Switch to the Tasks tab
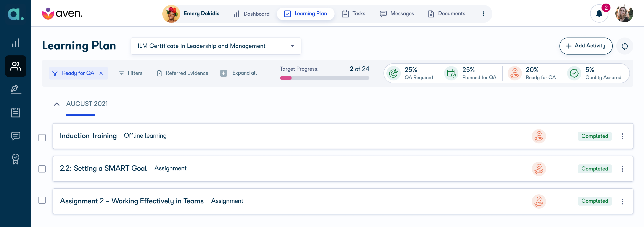Image resolution: width=644 pixels, height=227 pixels. 353,14
